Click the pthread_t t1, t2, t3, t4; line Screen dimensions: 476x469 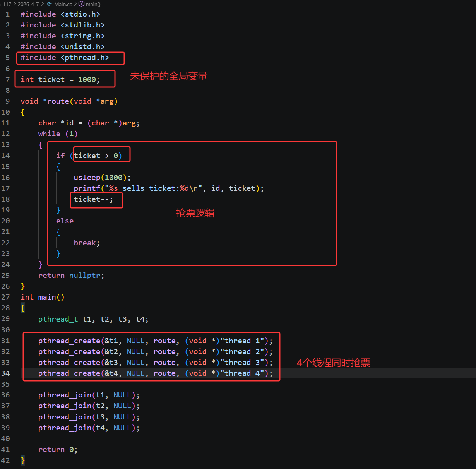pyautogui.click(x=93, y=319)
